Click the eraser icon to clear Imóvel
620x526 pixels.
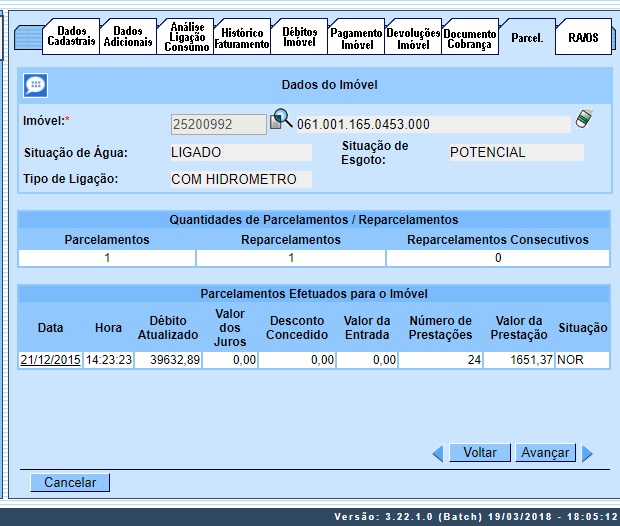point(585,121)
